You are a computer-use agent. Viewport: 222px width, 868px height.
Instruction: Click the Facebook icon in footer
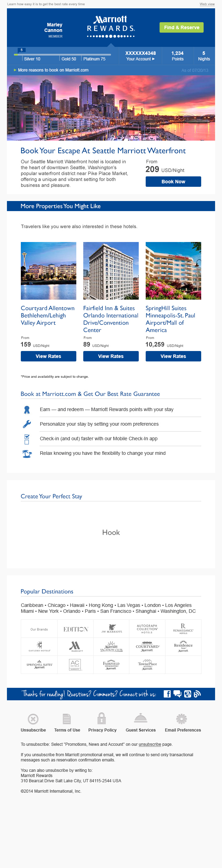167,694
